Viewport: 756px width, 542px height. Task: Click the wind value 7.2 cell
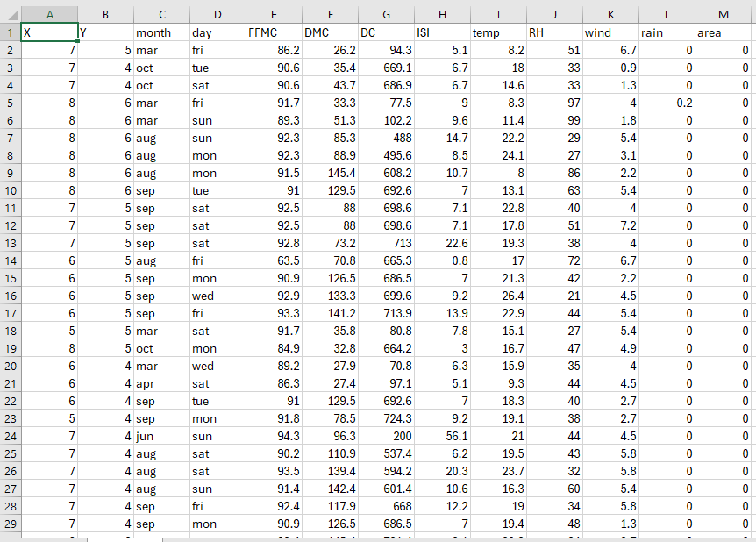(x=611, y=225)
